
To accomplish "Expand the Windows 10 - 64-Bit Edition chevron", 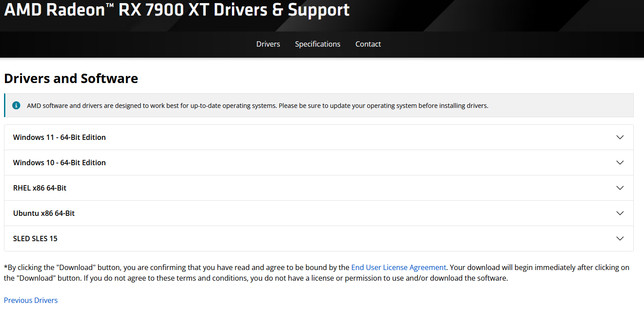I will (620, 163).
